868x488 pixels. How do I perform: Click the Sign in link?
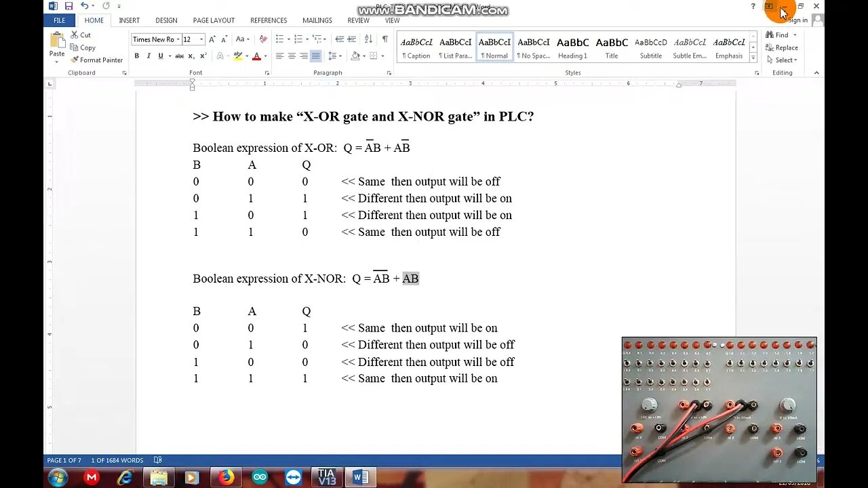click(x=798, y=20)
